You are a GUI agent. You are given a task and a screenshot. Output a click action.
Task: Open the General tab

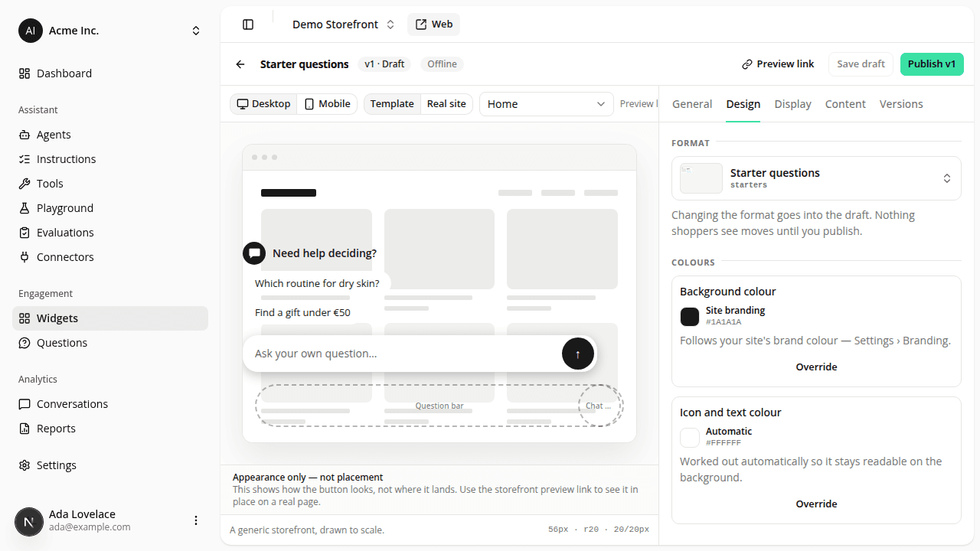click(x=692, y=104)
